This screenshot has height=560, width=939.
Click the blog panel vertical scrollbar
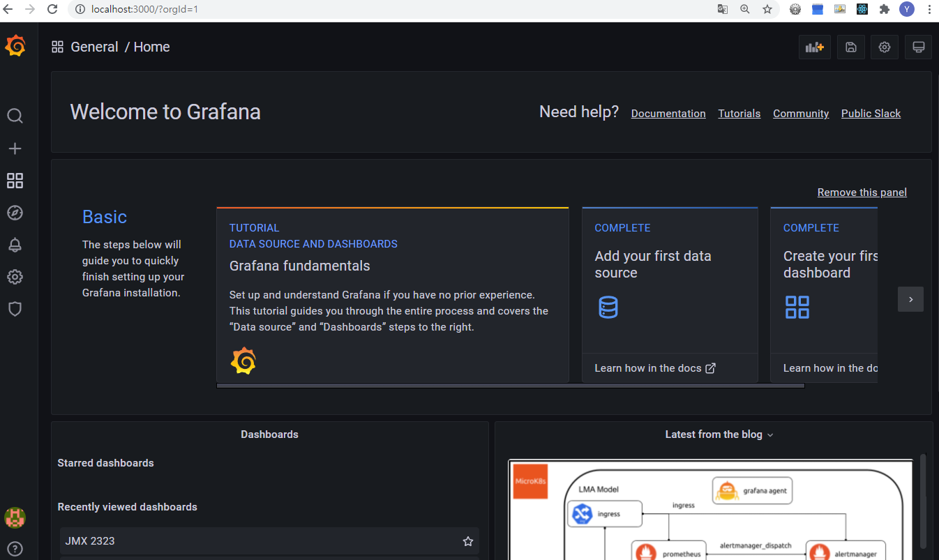924,501
